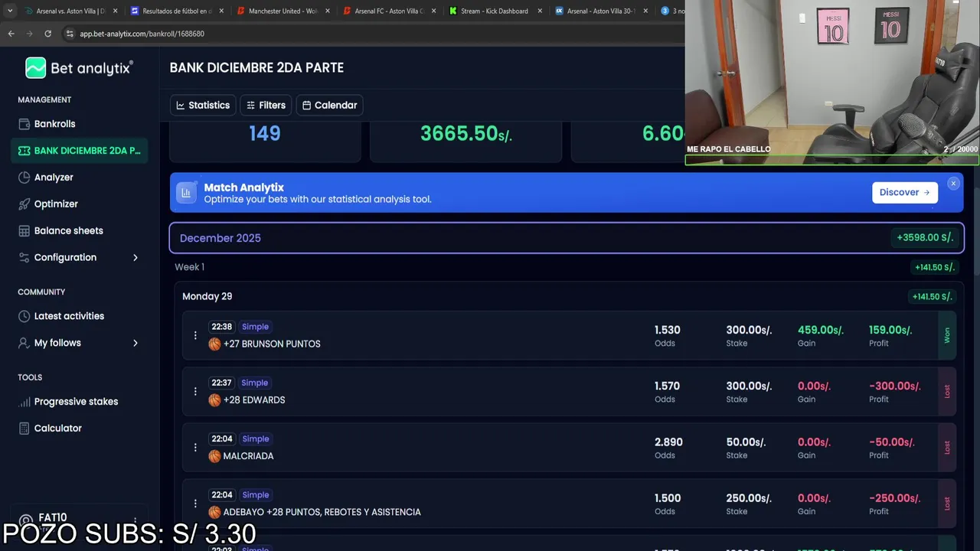Open Progressive stakes tool
The image size is (980, 551).
[x=76, y=402]
